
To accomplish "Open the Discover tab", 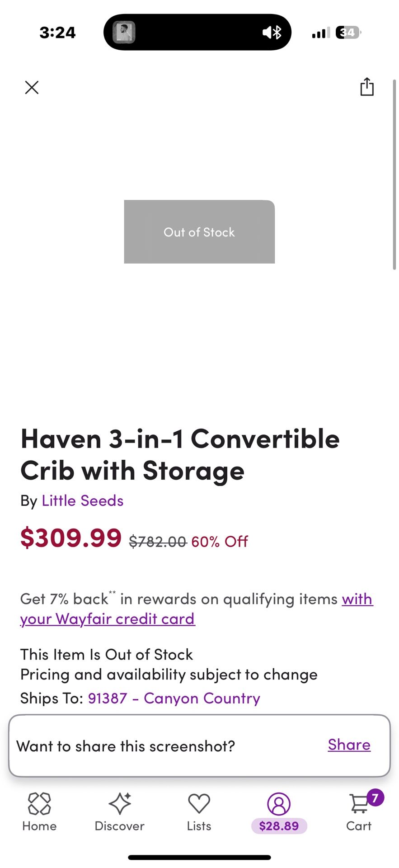I will pyautogui.click(x=119, y=812).
